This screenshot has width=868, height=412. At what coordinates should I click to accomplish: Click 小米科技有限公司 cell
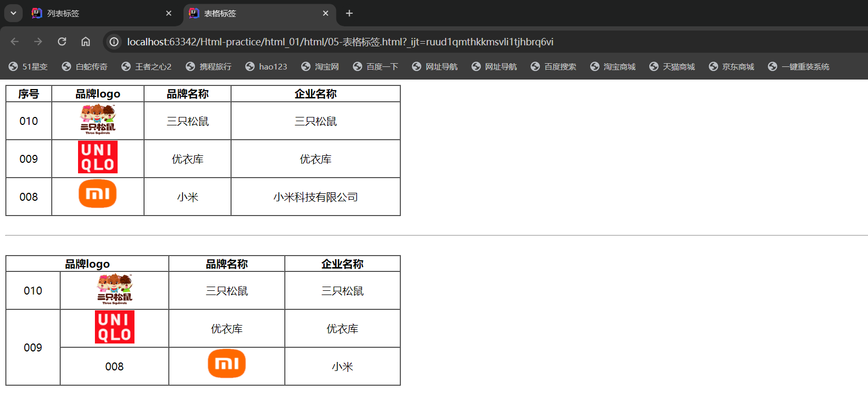(315, 197)
